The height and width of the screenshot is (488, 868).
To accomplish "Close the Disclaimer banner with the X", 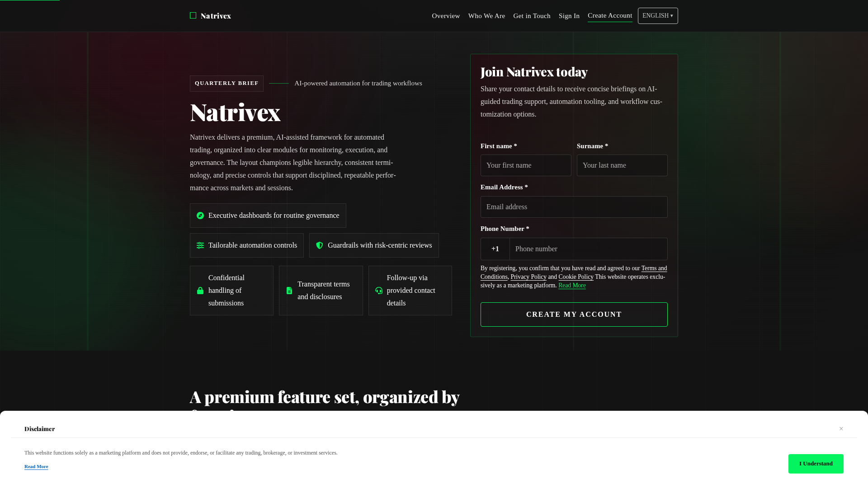I will click(x=841, y=429).
